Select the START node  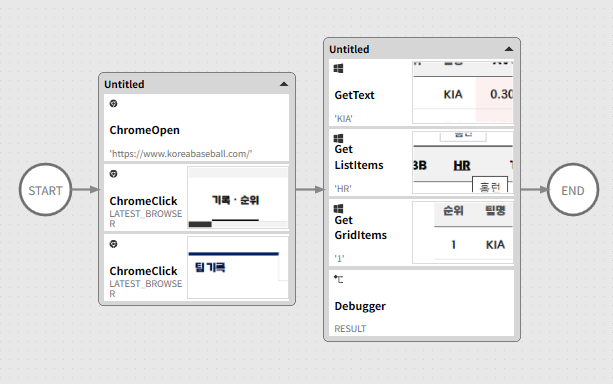coord(45,190)
